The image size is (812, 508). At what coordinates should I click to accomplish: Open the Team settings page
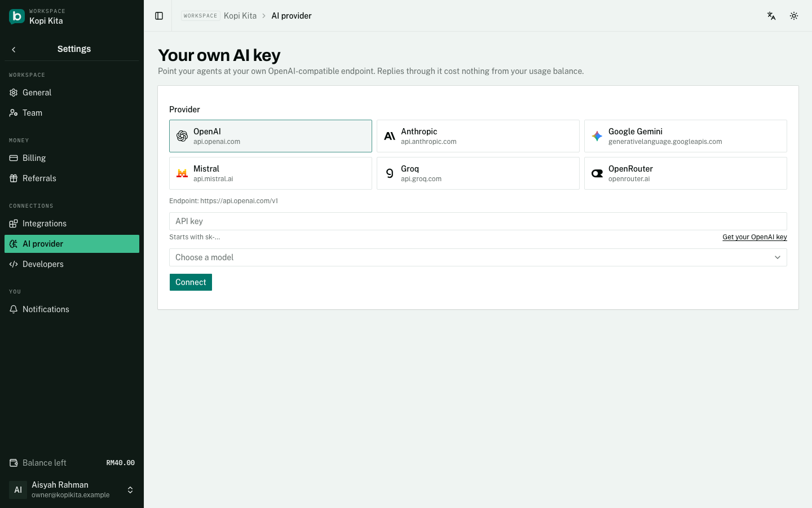[x=72, y=113]
